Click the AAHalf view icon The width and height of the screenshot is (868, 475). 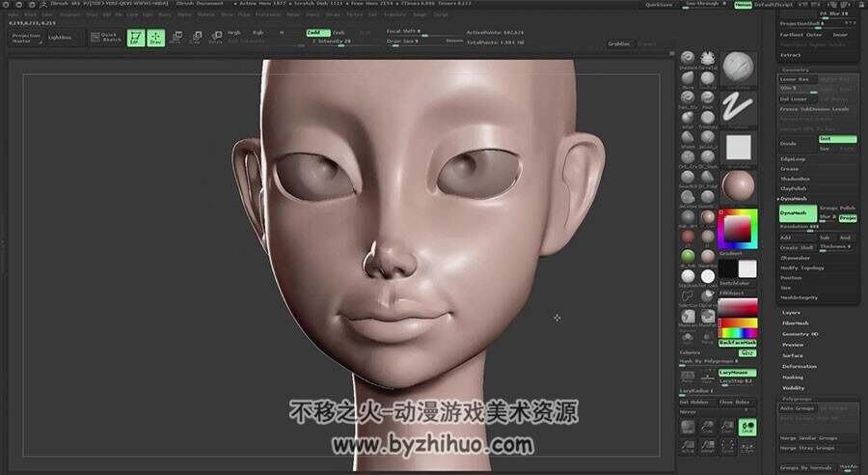tap(708, 447)
